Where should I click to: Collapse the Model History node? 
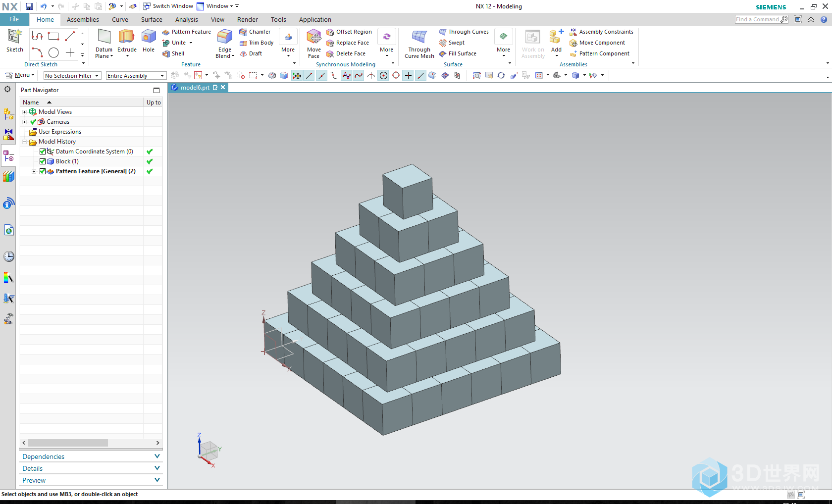click(x=24, y=142)
